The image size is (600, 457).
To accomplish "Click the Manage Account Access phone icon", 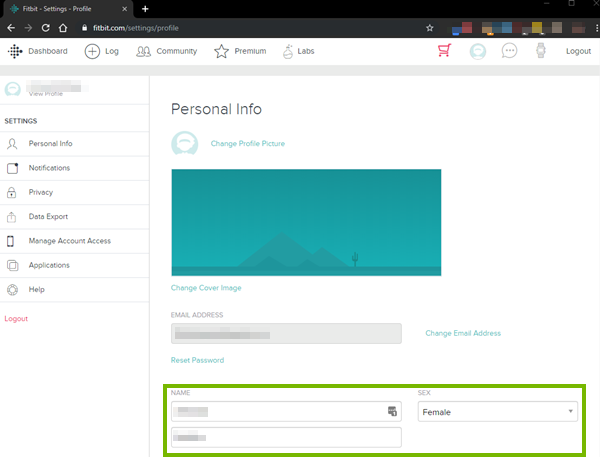I will pyautogui.click(x=11, y=241).
